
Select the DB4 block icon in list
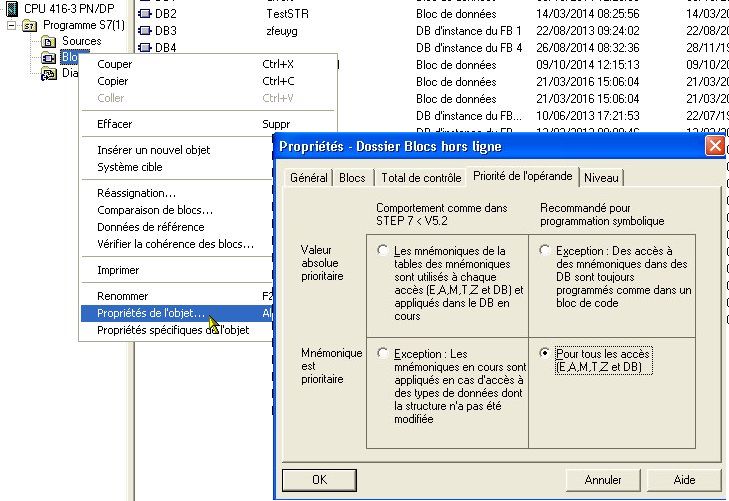pos(144,48)
